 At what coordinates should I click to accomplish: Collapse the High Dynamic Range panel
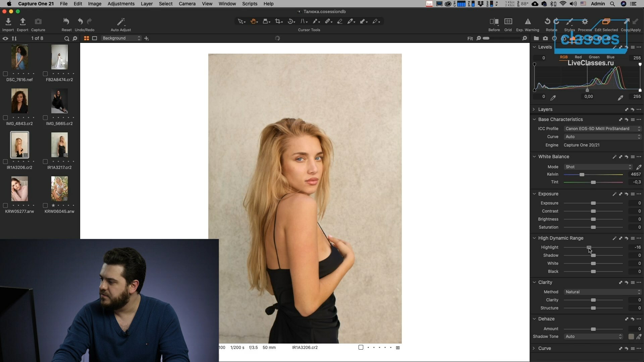pyautogui.click(x=534, y=238)
